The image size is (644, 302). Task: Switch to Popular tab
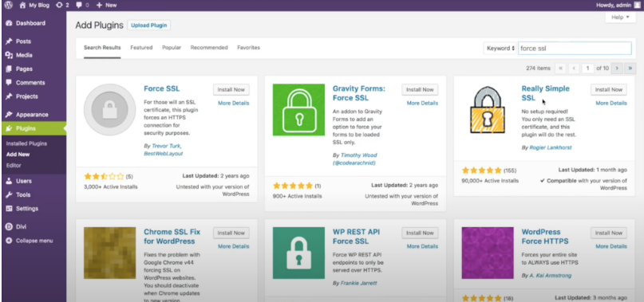(172, 48)
